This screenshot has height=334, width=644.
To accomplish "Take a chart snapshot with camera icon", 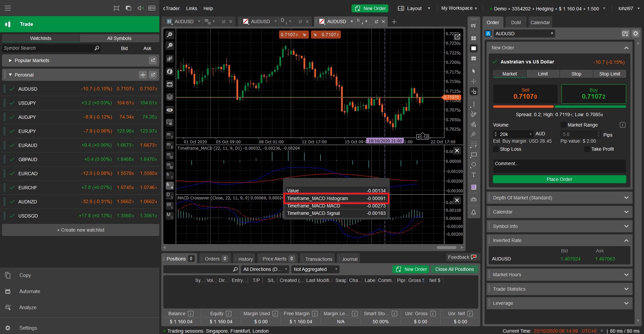I will coord(474,199).
